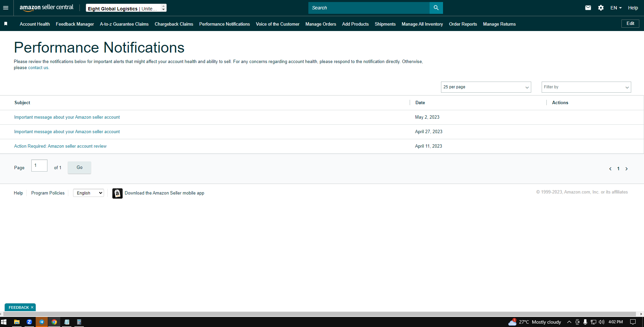Viewport: 644px width, 327px height.
Task: Open the volume speaker icon
Action: pos(602,322)
